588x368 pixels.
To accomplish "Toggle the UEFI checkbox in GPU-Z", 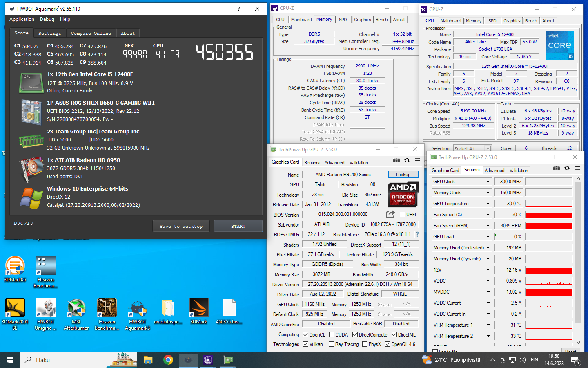I will pyautogui.click(x=402, y=214).
